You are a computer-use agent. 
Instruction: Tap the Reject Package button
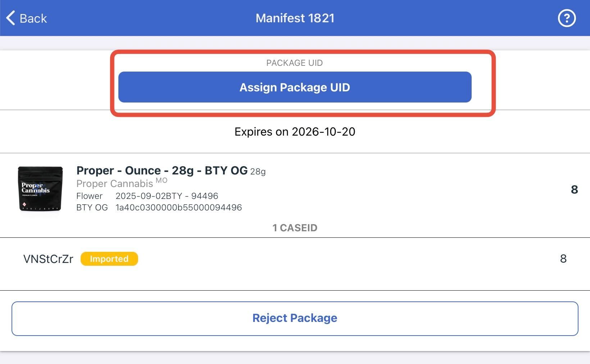pyautogui.click(x=295, y=318)
